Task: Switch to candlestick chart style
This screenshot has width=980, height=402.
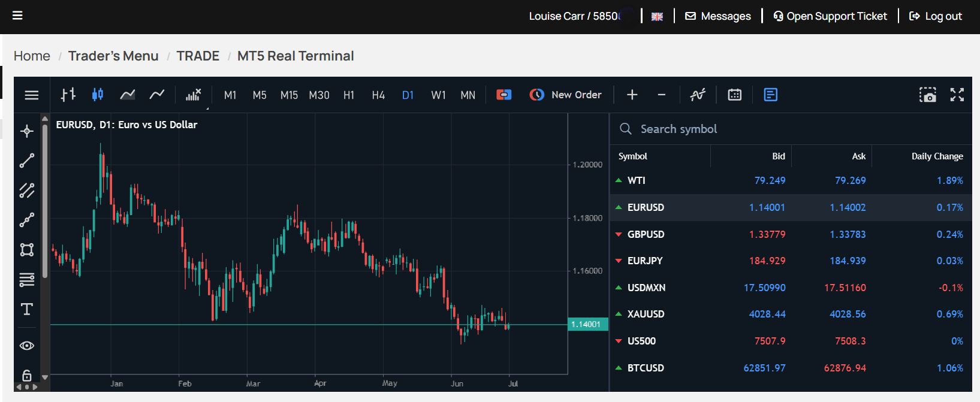Action: click(x=98, y=95)
